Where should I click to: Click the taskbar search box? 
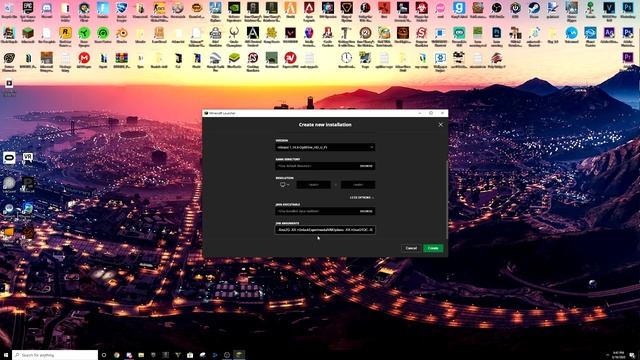pos(55,355)
